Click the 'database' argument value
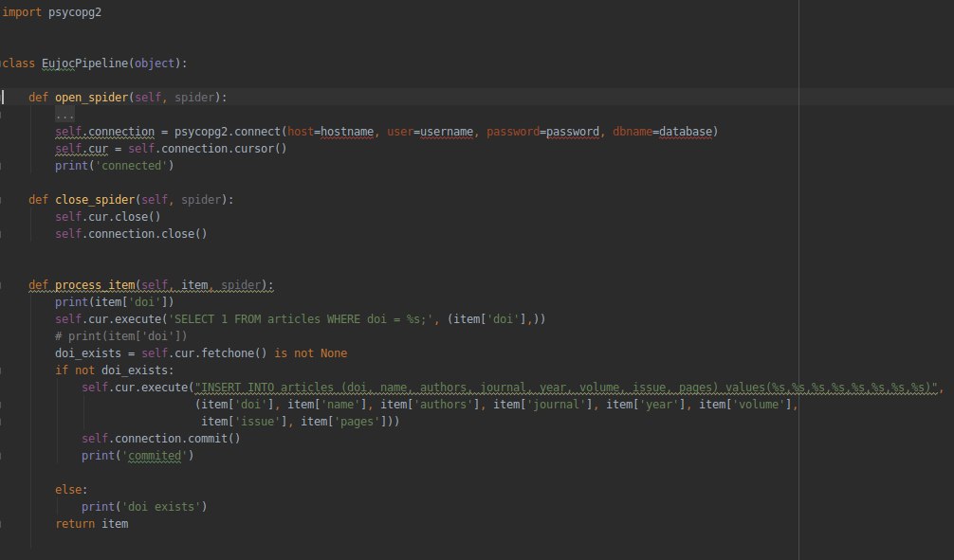Viewport: 954px width, 560px height. coord(686,132)
